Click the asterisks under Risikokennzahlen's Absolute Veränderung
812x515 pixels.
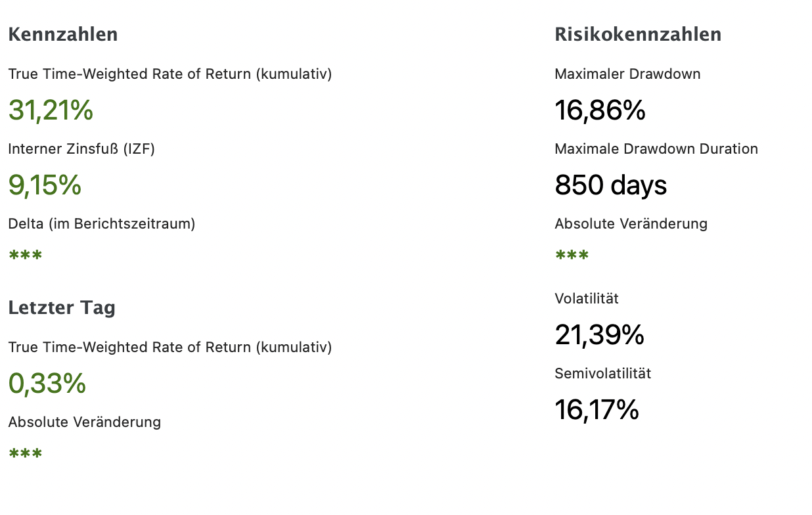(572, 256)
